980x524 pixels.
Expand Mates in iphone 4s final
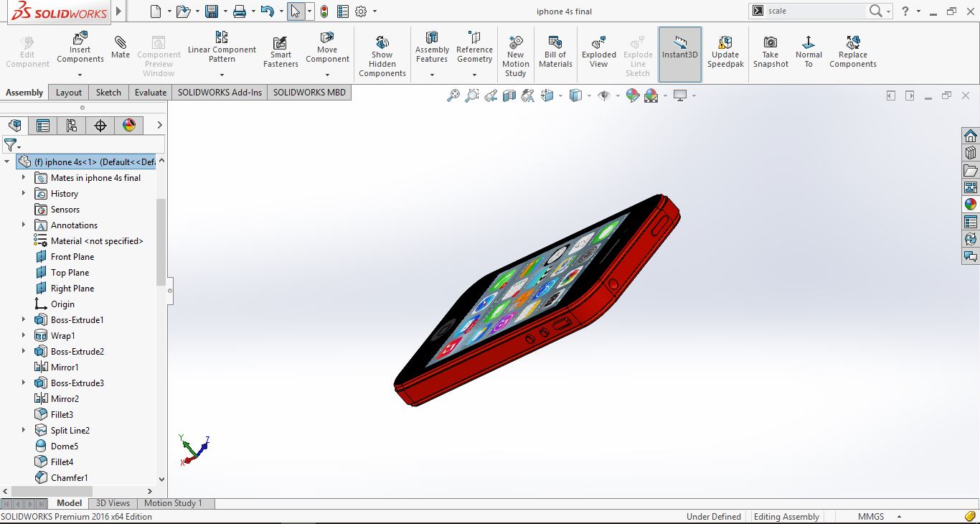[x=24, y=177]
